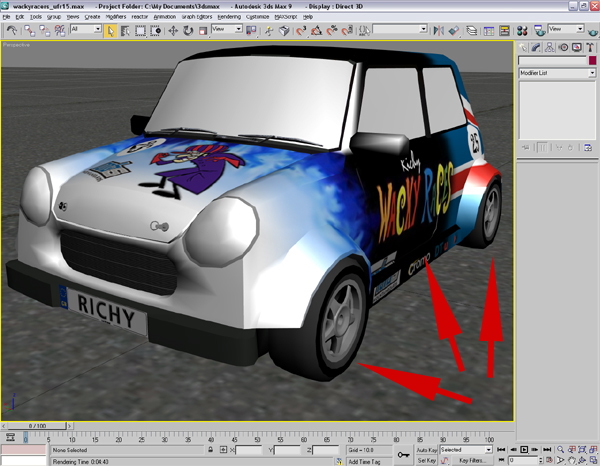
Task: Toggle the Percent Snap icon
Action: point(331,31)
